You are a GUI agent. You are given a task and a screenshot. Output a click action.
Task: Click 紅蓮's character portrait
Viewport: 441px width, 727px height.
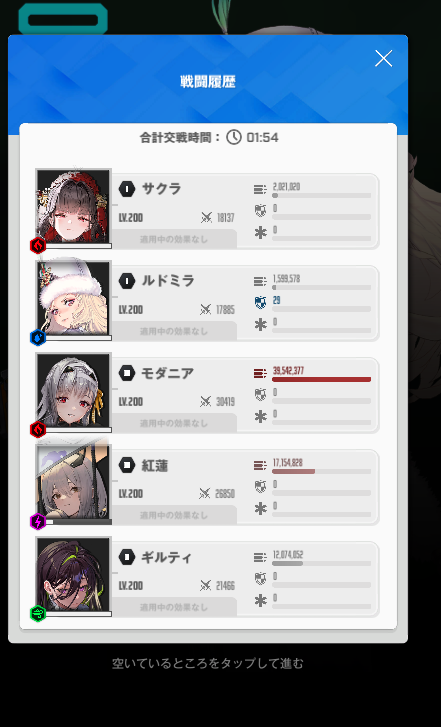74,482
